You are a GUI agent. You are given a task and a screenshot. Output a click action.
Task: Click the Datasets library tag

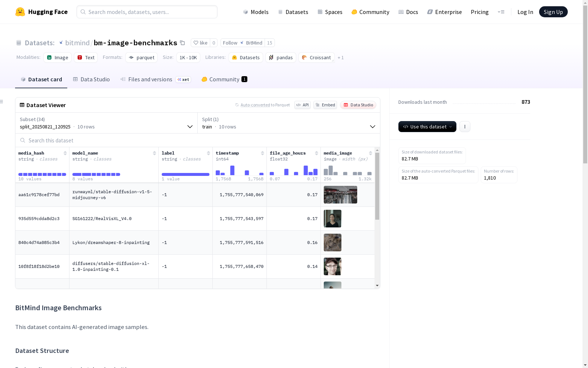pyautogui.click(x=246, y=57)
